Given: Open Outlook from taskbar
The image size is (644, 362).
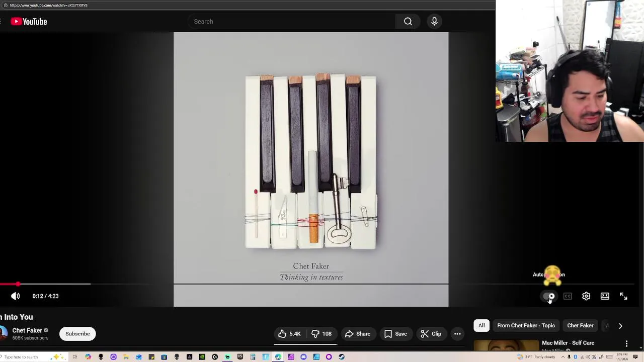Looking at the screenshot, I should pyautogui.click(x=138, y=357).
